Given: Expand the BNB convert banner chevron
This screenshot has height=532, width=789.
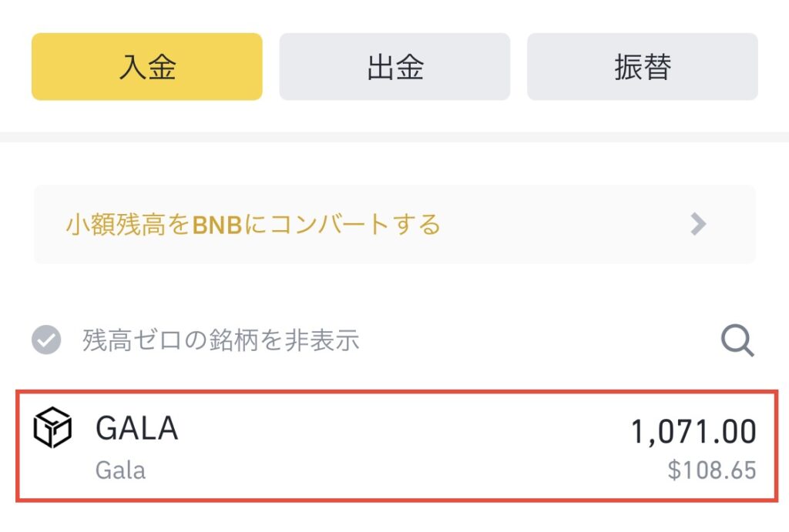Looking at the screenshot, I should tap(698, 224).
